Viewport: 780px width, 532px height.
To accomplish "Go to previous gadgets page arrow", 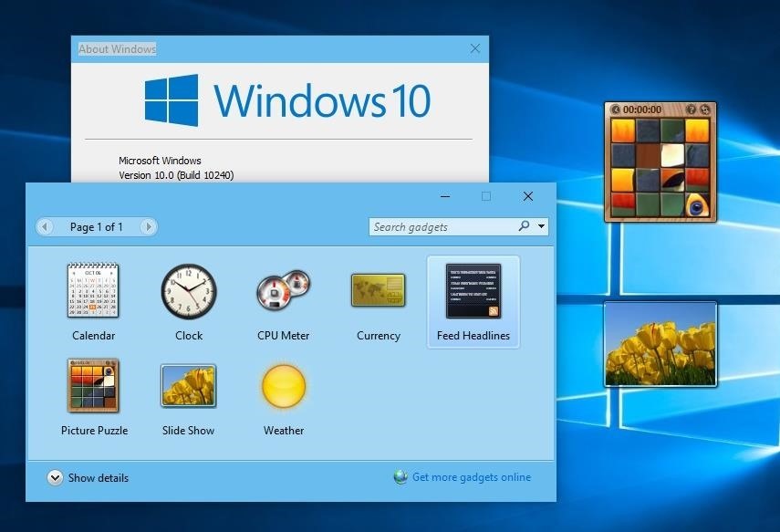I will coord(45,227).
